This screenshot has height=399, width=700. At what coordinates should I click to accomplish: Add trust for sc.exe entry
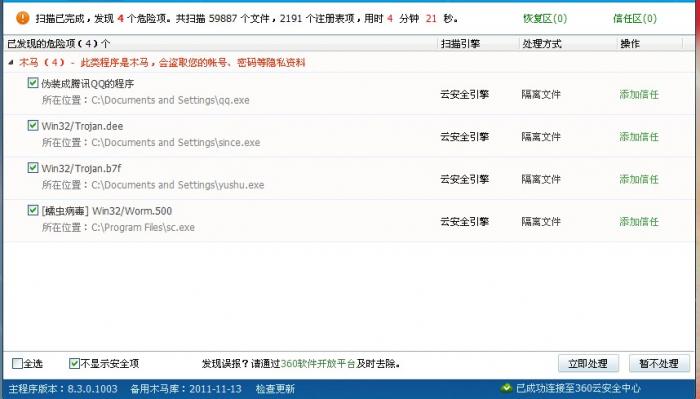639,221
